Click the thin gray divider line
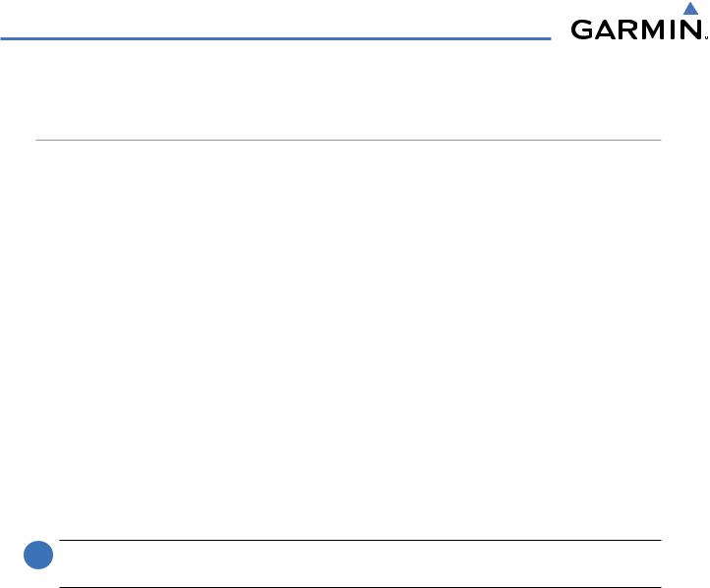The image size is (710, 588). click(x=348, y=141)
